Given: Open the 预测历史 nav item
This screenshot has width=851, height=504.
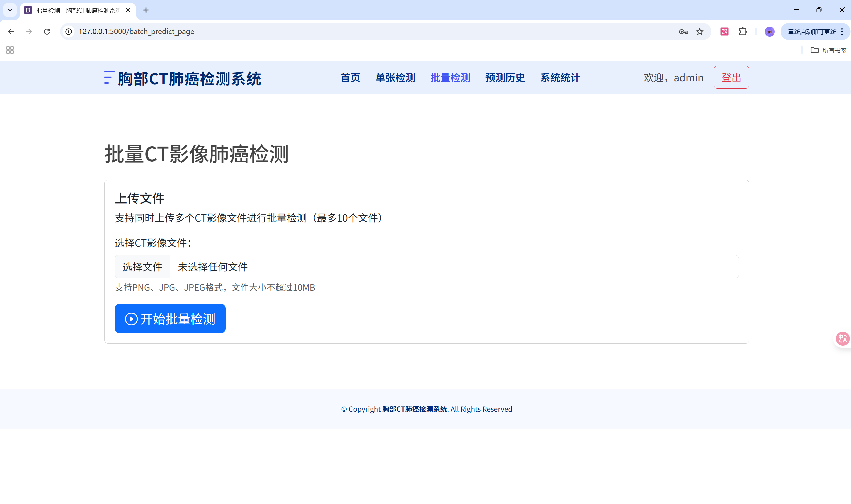Looking at the screenshot, I should [505, 78].
